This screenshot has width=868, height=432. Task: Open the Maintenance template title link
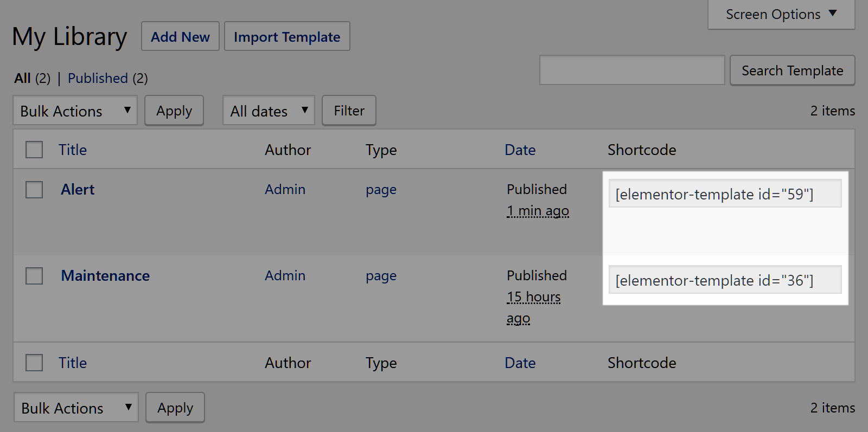point(105,276)
